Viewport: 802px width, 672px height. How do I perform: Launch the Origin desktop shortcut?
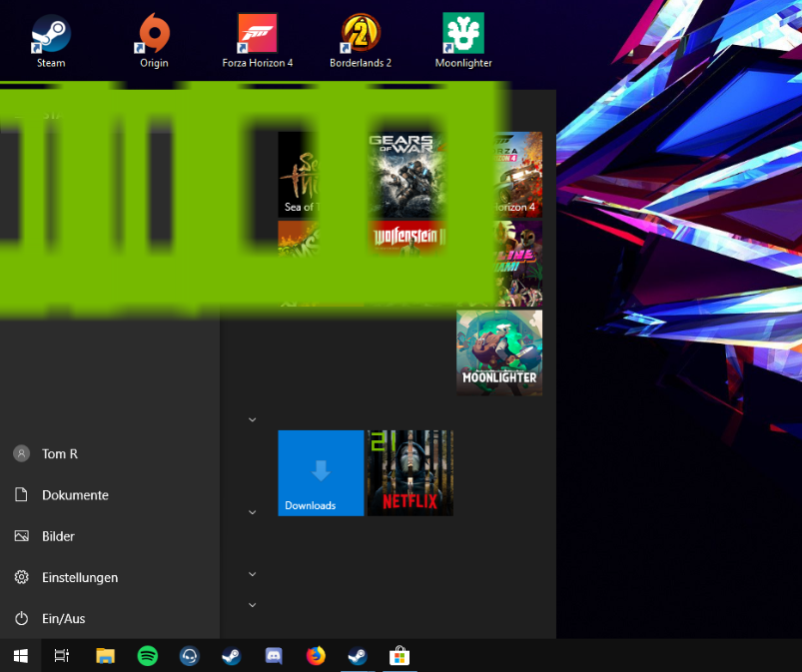pyautogui.click(x=154, y=41)
